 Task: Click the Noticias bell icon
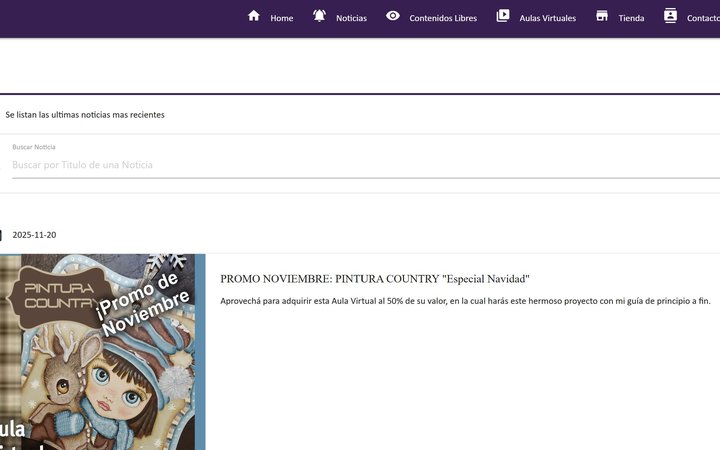point(320,16)
